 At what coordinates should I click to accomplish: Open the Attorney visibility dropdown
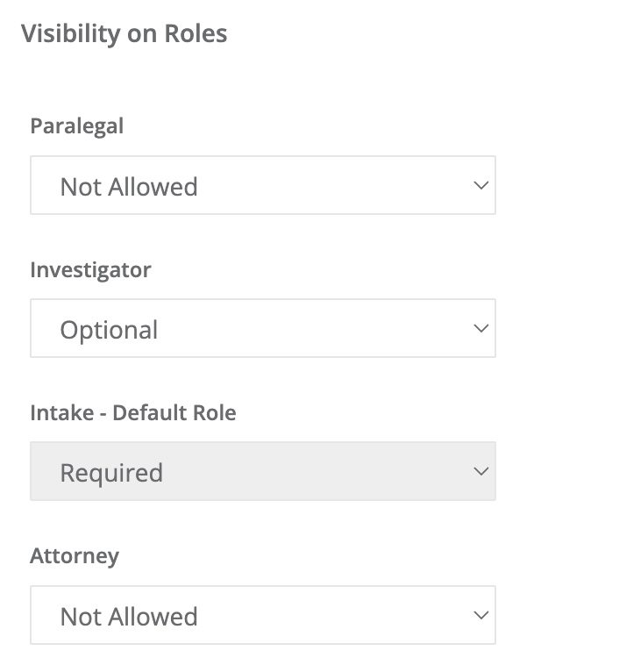263,615
